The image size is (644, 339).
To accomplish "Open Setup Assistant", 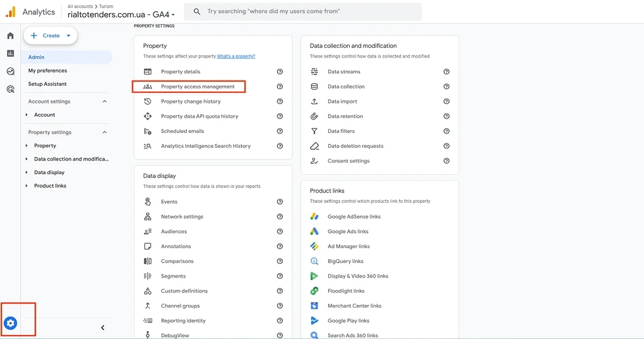I will point(47,84).
